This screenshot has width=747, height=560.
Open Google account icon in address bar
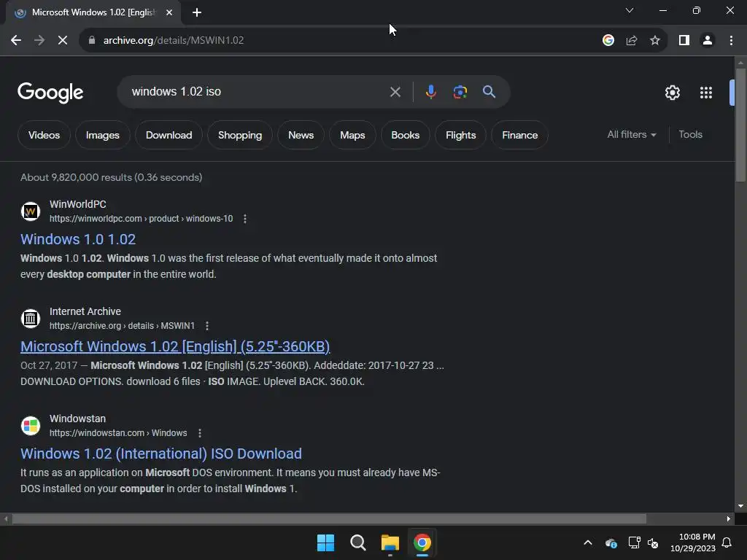608,41
